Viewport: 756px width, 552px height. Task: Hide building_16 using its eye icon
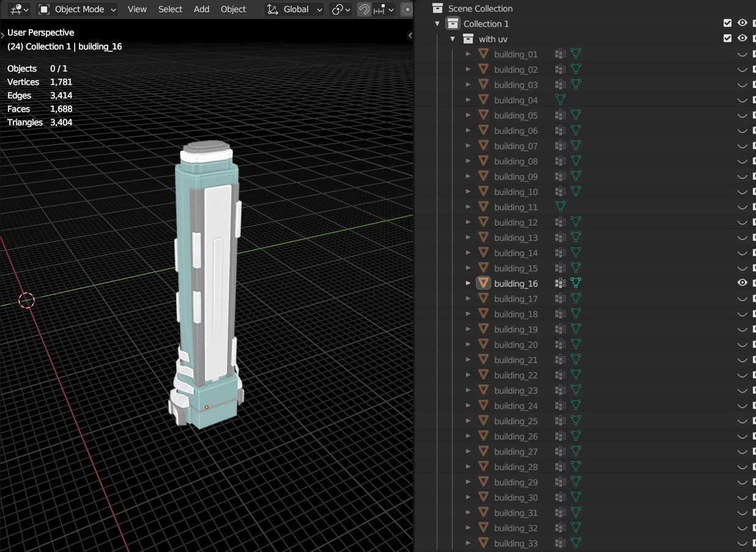point(742,283)
